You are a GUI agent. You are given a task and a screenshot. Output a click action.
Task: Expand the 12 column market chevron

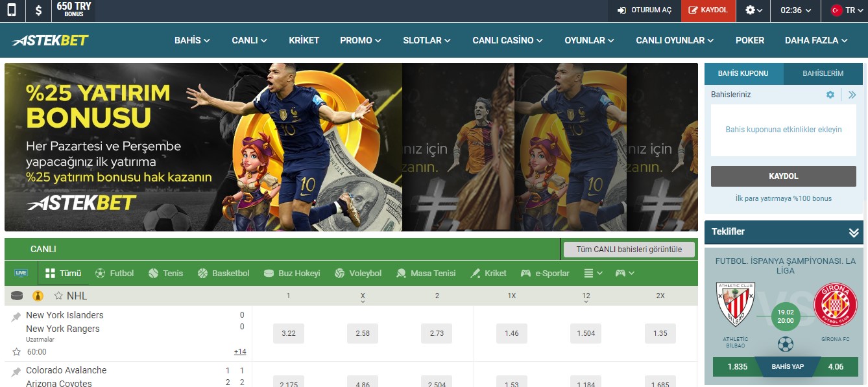[x=586, y=301]
